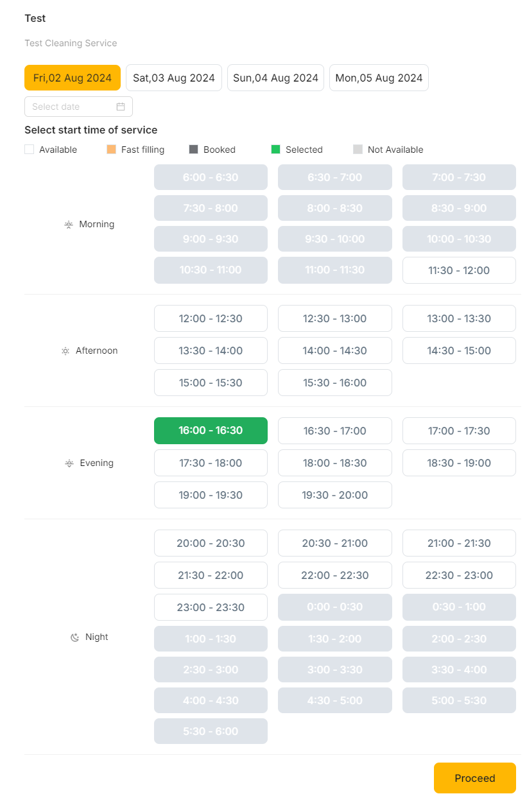Choose Sun, 04 Aug 2024 date tab

pos(275,78)
